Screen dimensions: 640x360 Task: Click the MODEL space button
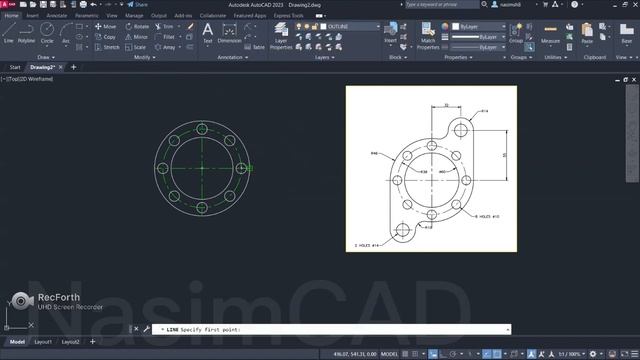pyautogui.click(x=389, y=354)
